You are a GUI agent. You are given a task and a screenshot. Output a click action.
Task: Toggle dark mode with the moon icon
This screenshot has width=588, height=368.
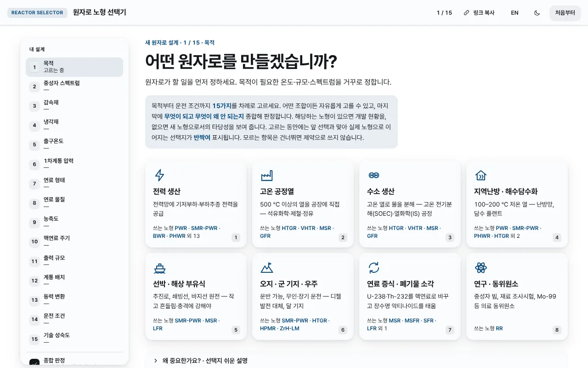click(x=537, y=13)
